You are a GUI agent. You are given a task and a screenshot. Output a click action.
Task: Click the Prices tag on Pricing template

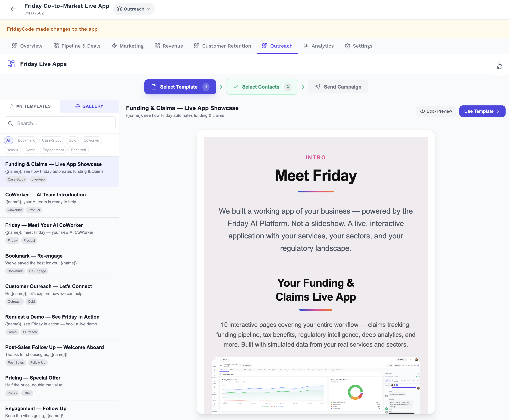[x=12, y=393]
